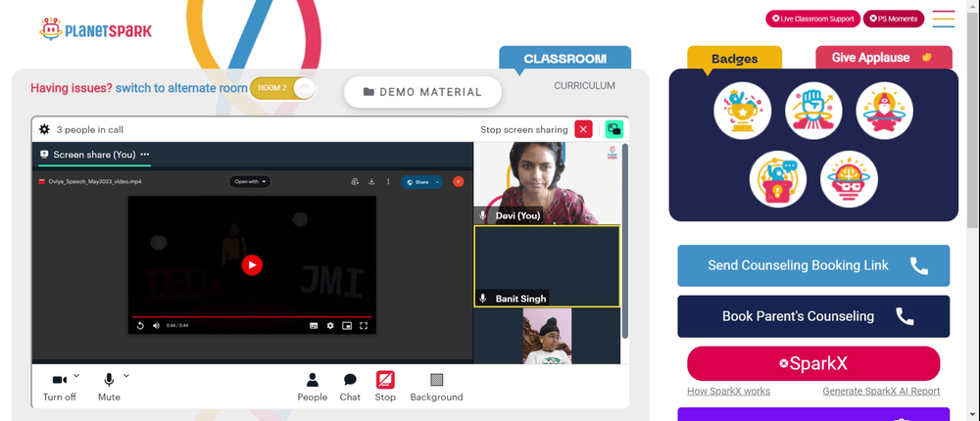Expand the Share button dropdown arrow

point(438,182)
